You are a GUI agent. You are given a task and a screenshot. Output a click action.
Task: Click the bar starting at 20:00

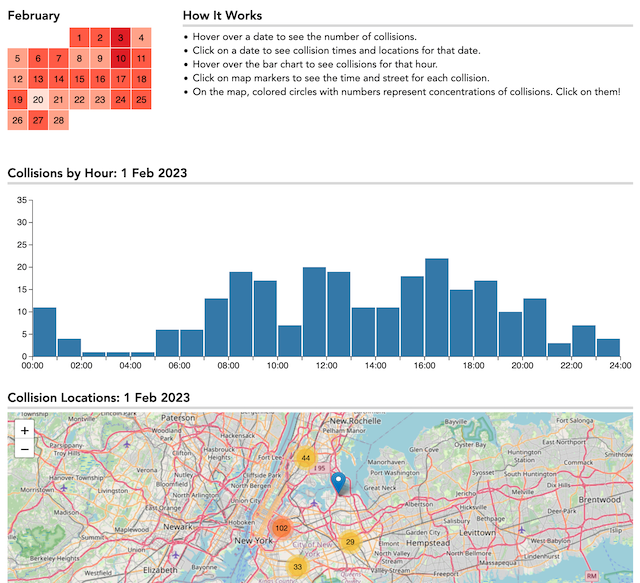pos(535,327)
